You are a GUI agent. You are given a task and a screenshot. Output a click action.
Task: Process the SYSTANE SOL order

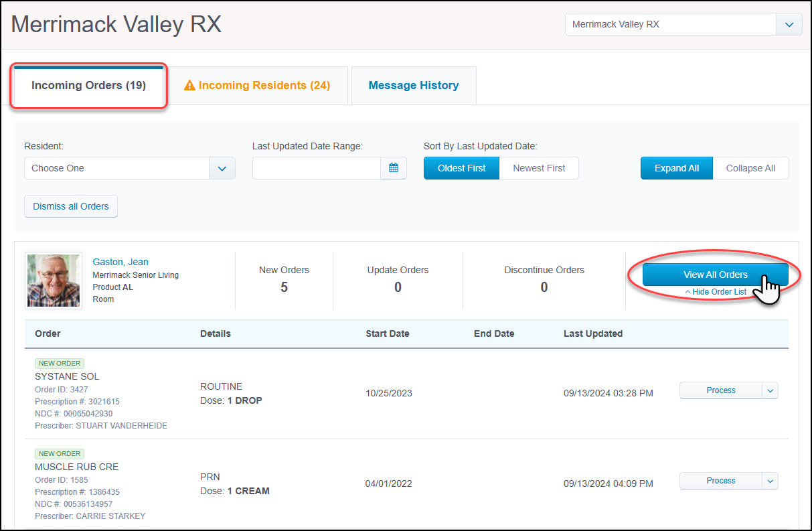coord(721,390)
